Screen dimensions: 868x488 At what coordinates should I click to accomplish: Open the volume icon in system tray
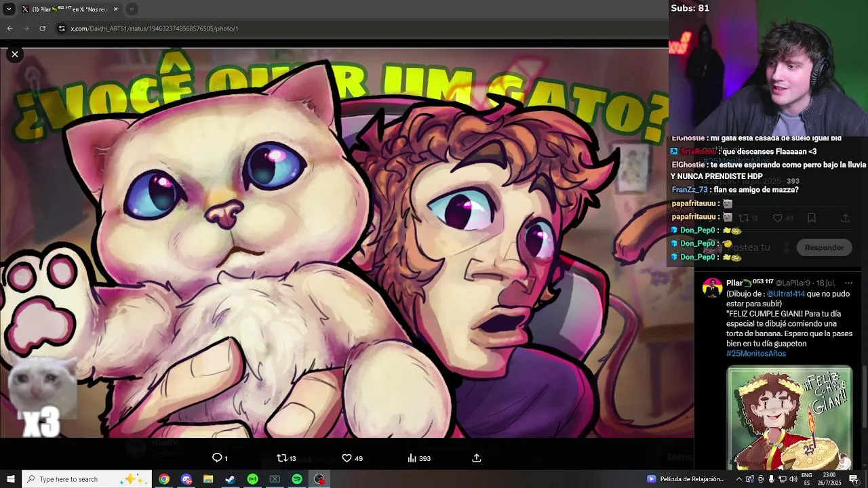[x=793, y=479]
